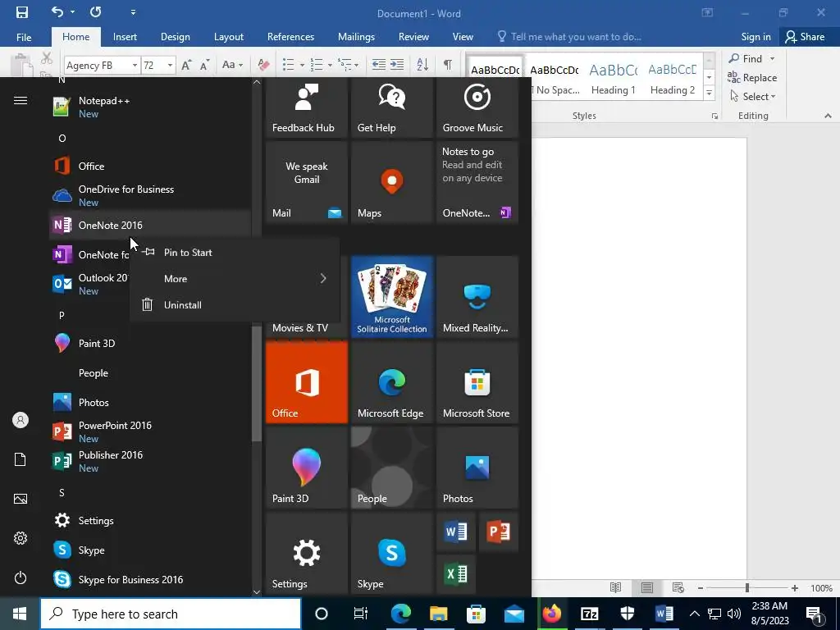The height and width of the screenshot is (630, 840).
Task: Open Microsoft Solitaire Collection tile
Action: click(x=391, y=296)
